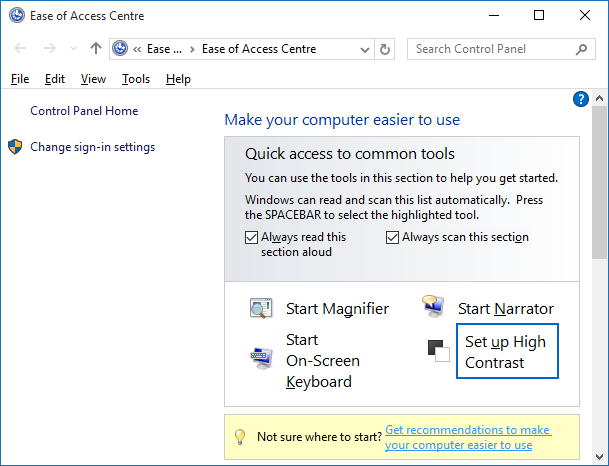Viewport: 609px width, 466px height.
Task: Click the On-Screen Keyboard icon
Action: coord(261,357)
